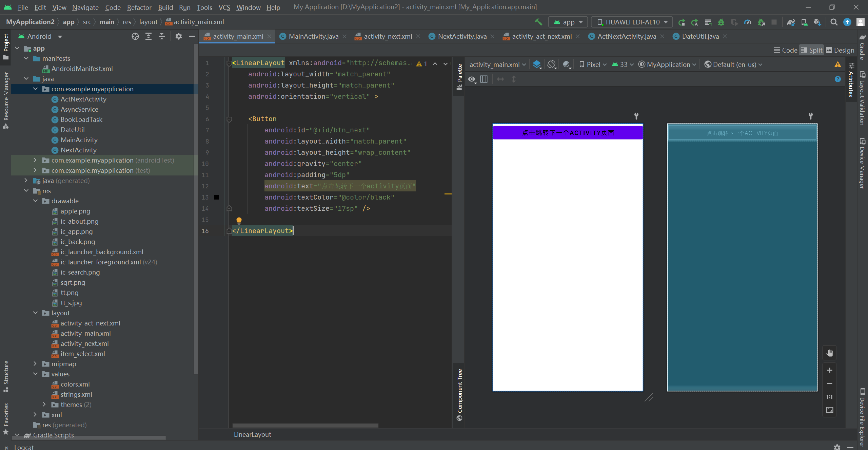Switch to Split view mode
Image resolution: width=868 pixels, height=450 pixels.
pyautogui.click(x=811, y=50)
